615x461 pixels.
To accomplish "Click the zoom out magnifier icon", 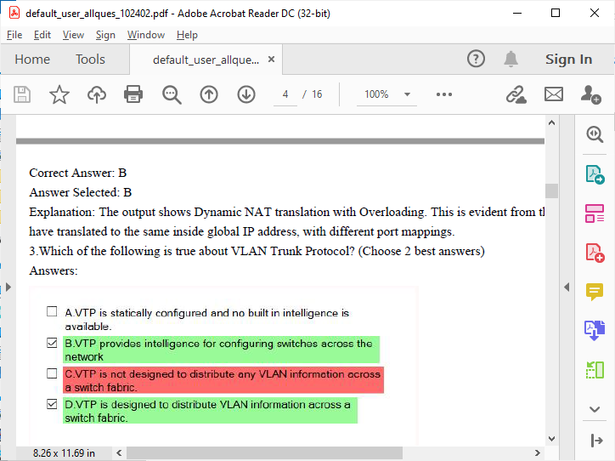I will [x=172, y=95].
